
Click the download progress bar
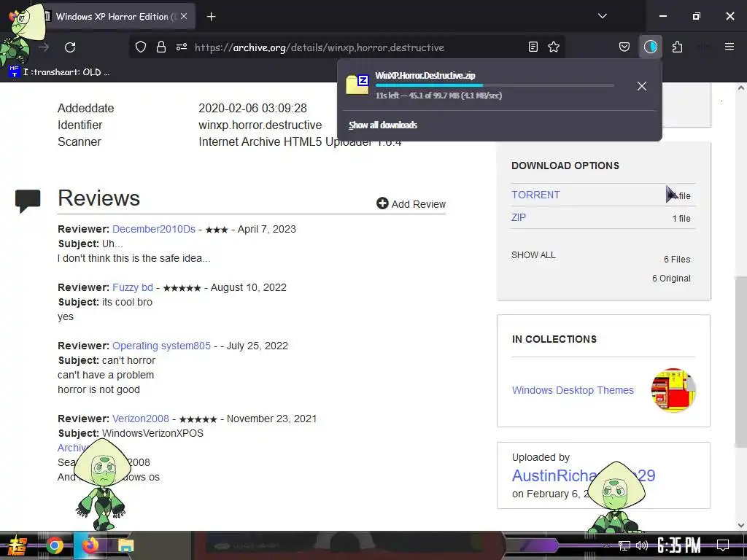pos(495,85)
